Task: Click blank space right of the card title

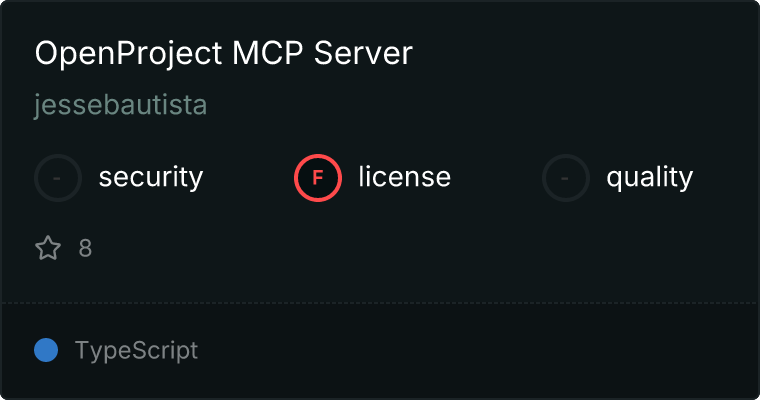Action: [580, 54]
